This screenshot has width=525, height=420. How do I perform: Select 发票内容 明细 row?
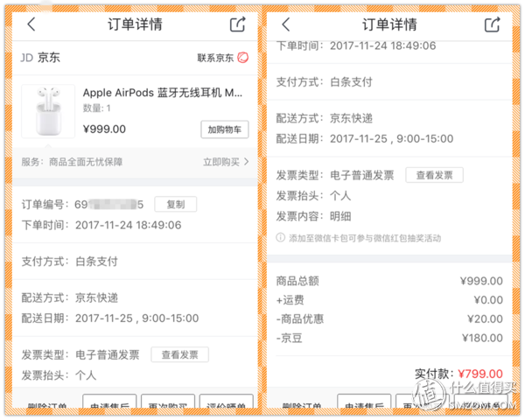coord(313,216)
